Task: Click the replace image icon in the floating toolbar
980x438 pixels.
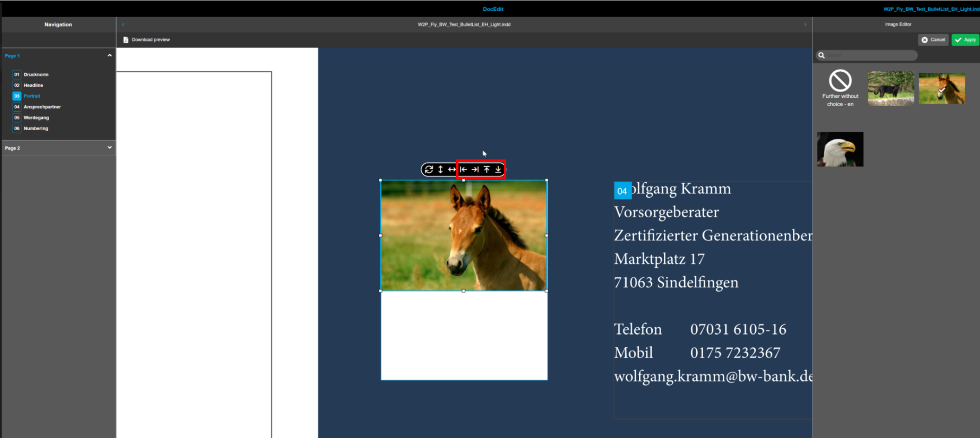Action: tap(429, 170)
